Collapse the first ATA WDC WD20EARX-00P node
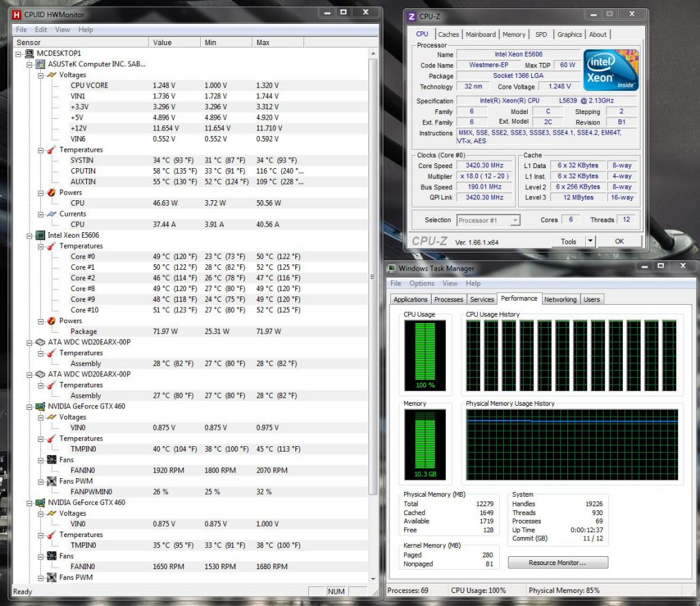This screenshot has height=606, width=700. (29, 343)
